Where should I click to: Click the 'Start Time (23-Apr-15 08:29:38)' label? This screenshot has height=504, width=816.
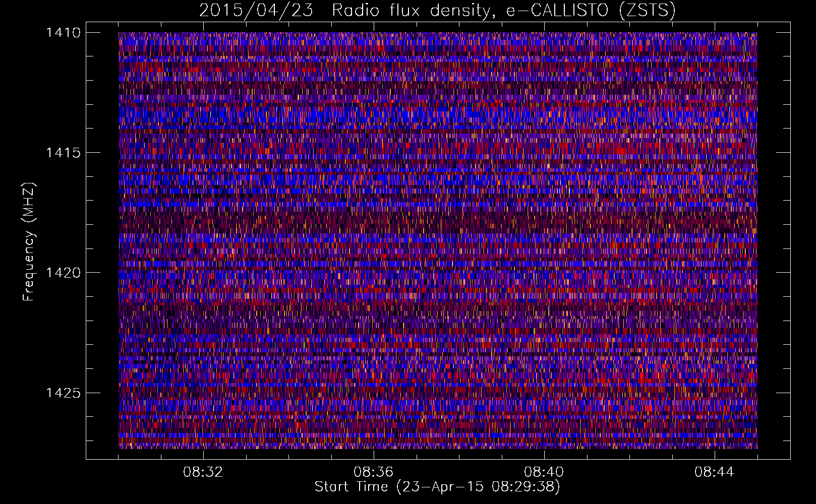click(437, 487)
